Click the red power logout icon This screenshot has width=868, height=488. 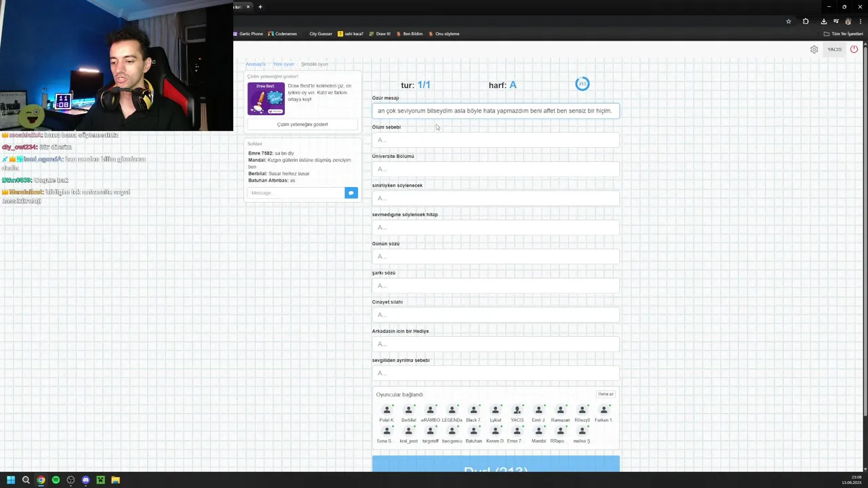tap(854, 49)
